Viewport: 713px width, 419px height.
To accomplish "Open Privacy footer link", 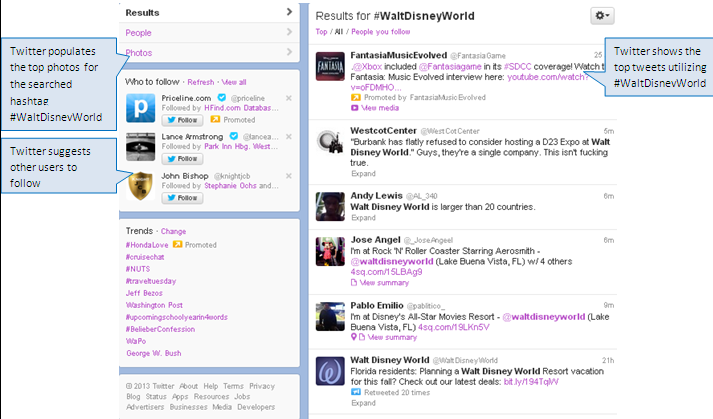I will tap(262, 386).
